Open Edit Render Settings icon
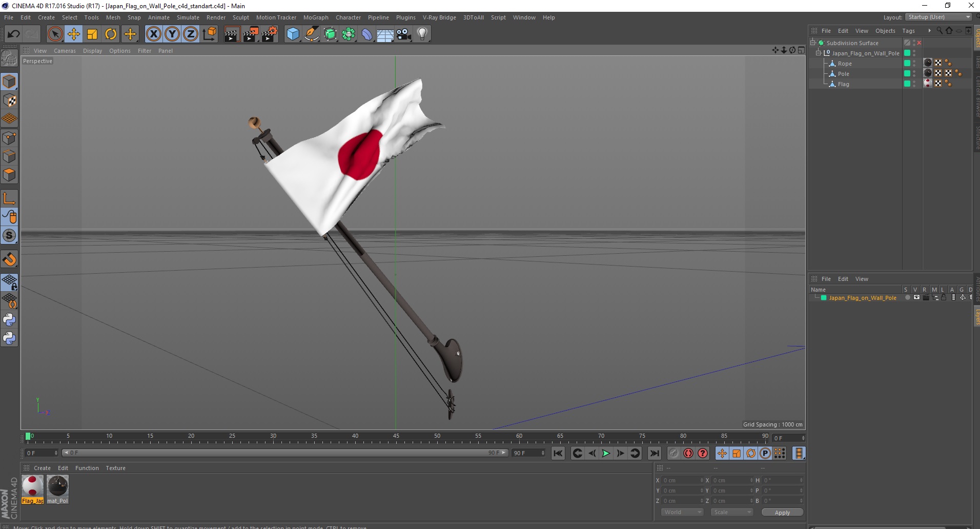This screenshot has height=529, width=980. coord(270,34)
